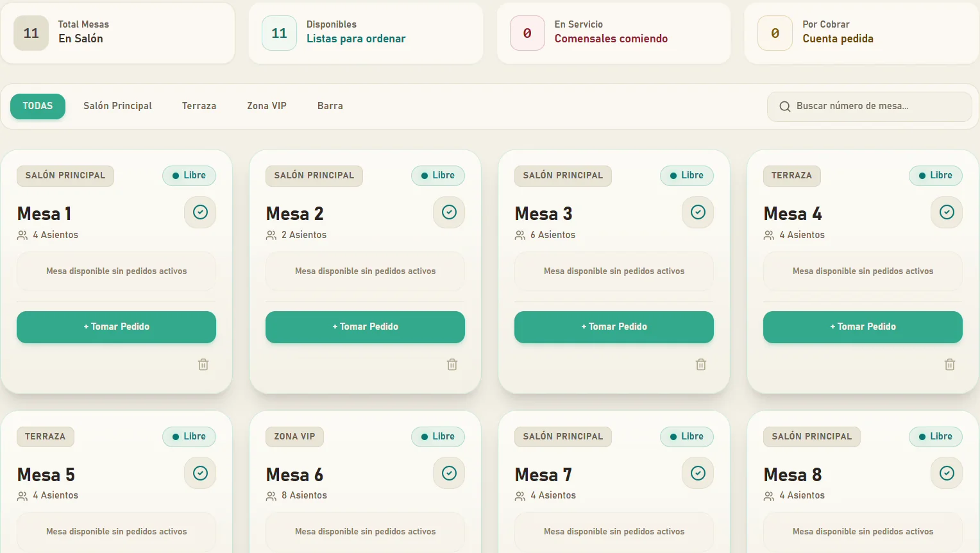980x553 pixels.
Task: Open the Zona VIP tab
Action: [x=267, y=106]
